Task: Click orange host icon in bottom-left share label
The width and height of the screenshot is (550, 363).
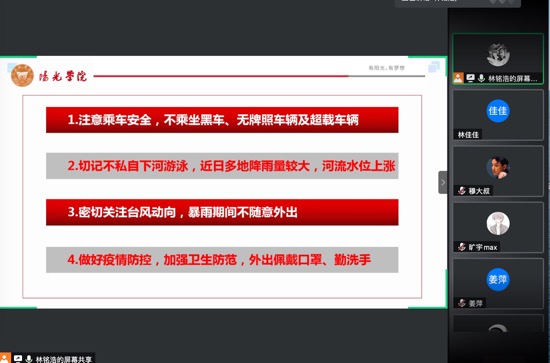Action: pyautogui.click(x=5, y=358)
